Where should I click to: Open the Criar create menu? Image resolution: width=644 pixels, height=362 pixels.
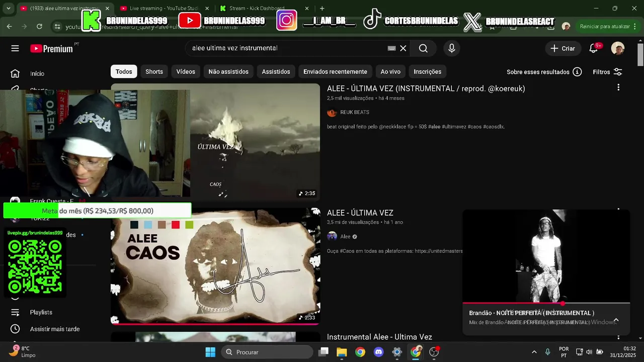(x=562, y=48)
